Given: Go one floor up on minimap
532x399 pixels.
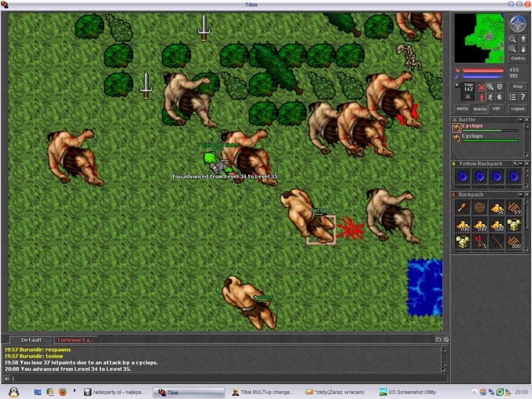Looking at the screenshot, I should (x=523, y=39).
